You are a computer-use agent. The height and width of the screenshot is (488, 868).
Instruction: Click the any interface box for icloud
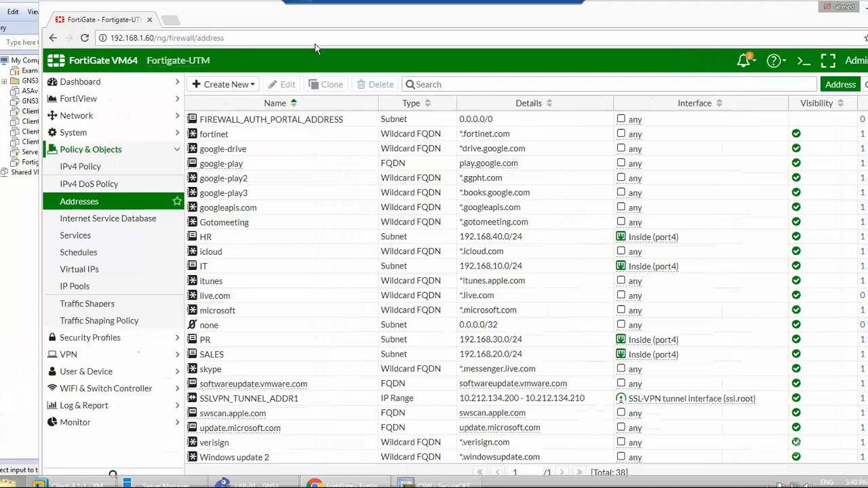click(x=620, y=251)
